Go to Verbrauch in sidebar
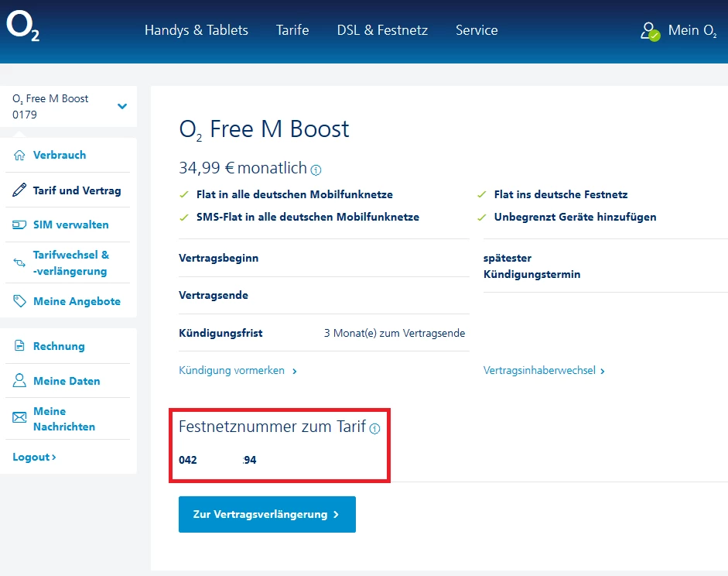 [60, 155]
